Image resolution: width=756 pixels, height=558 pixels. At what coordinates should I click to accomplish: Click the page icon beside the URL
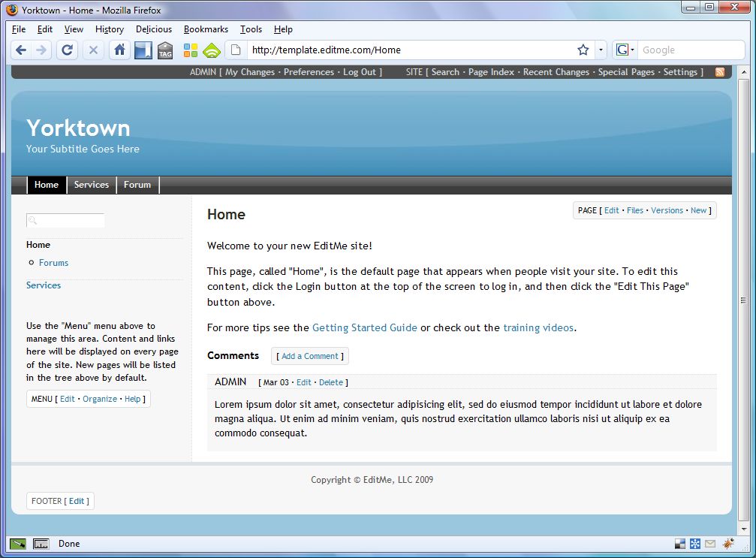pos(236,50)
